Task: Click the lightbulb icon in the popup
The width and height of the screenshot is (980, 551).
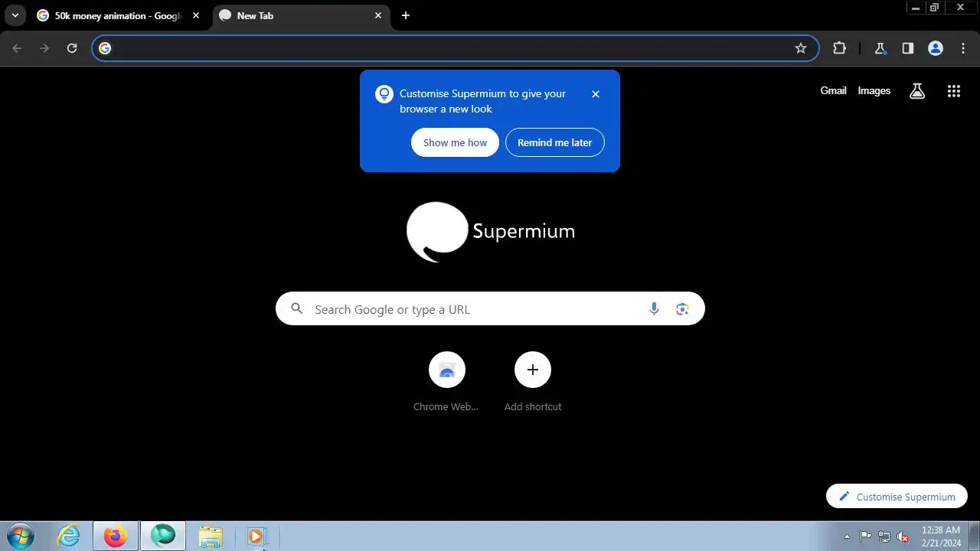Action: click(x=384, y=94)
